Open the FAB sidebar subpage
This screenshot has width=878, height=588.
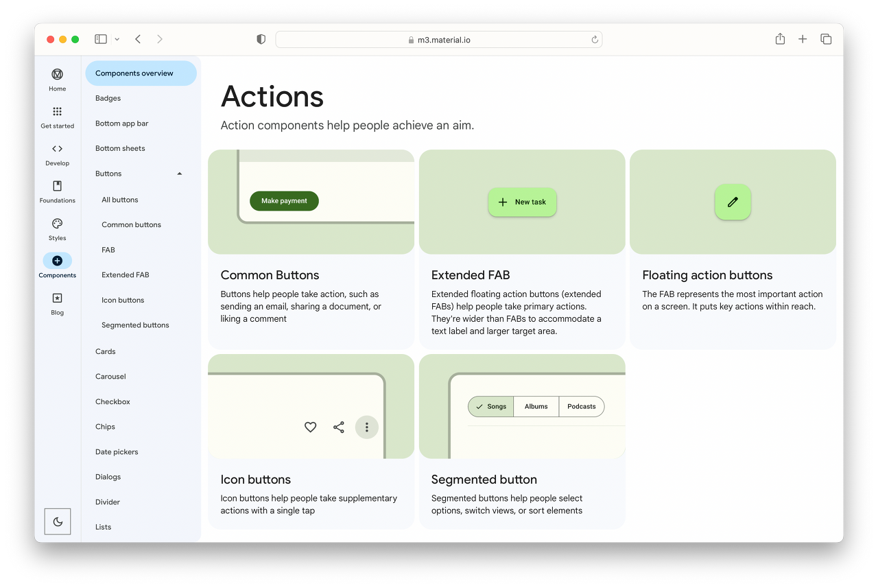pyautogui.click(x=108, y=250)
